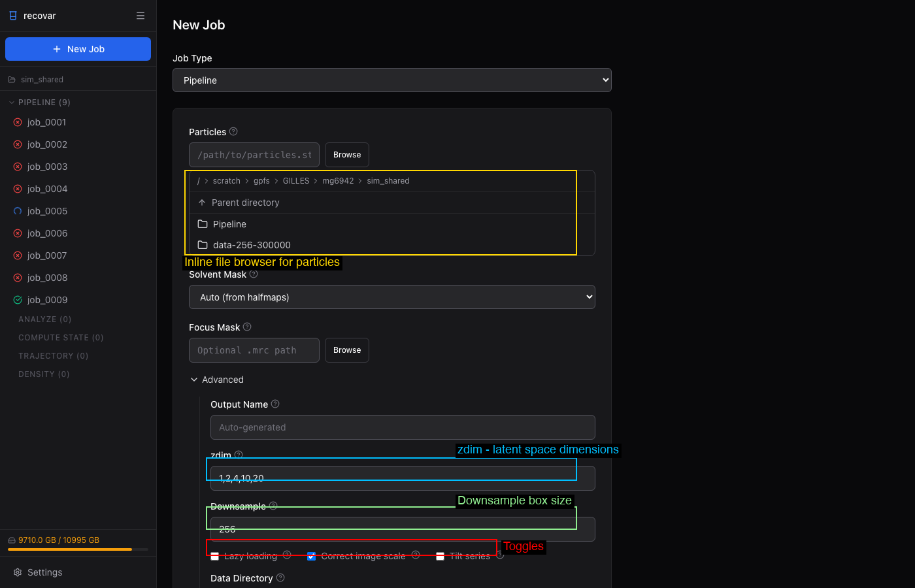The width and height of the screenshot is (915, 588).
Task: Uncheck the Correct image scale checkbox
Action: point(312,556)
